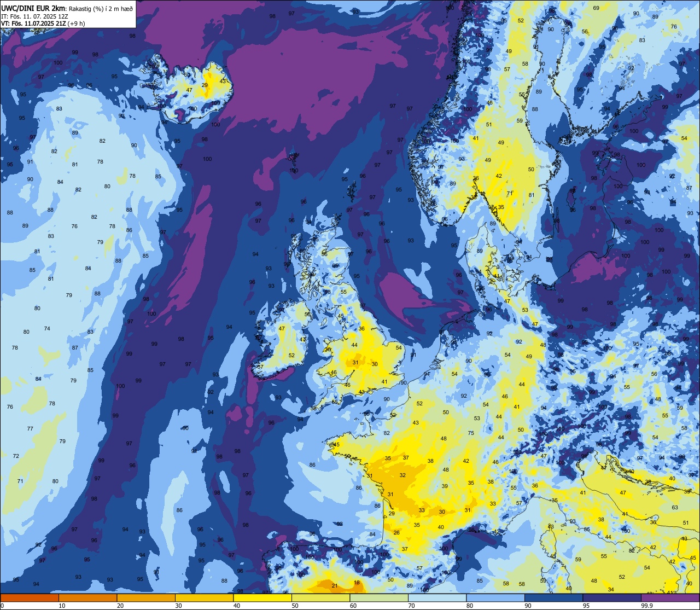Click the value '29' over Iceland
The width and height of the screenshot is (700, 610).
click(205, 85)
